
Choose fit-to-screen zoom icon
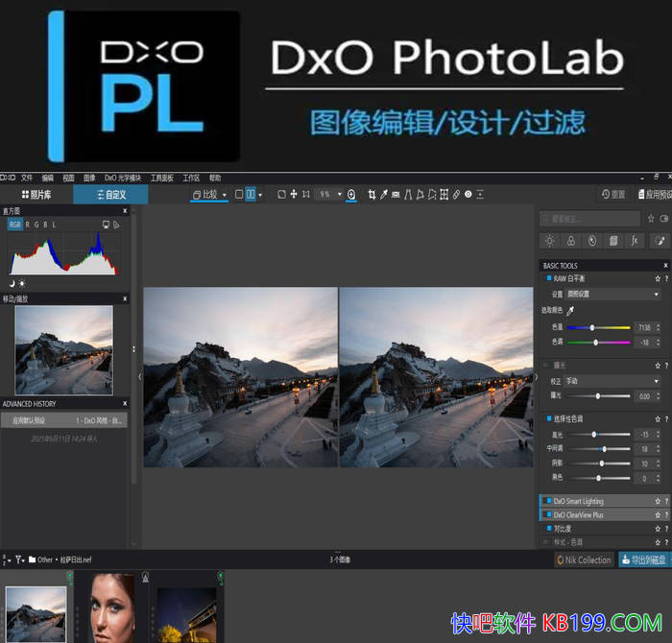click(281, 195)
